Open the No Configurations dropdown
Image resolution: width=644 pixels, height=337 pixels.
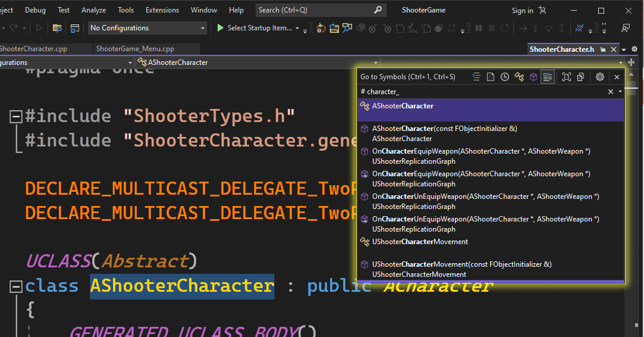(147, 28)
